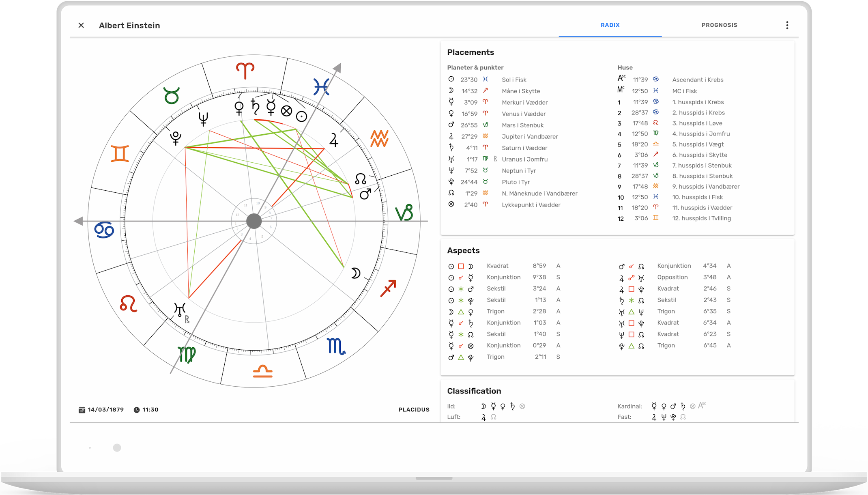Select the Gemini glyph on the zodiac wheel
This screenshot has width=868, height=495.
120,154
